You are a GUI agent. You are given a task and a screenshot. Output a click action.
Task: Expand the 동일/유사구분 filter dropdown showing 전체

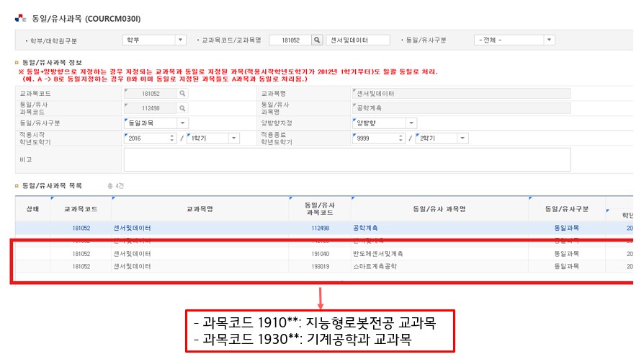(x=549, y=40)
